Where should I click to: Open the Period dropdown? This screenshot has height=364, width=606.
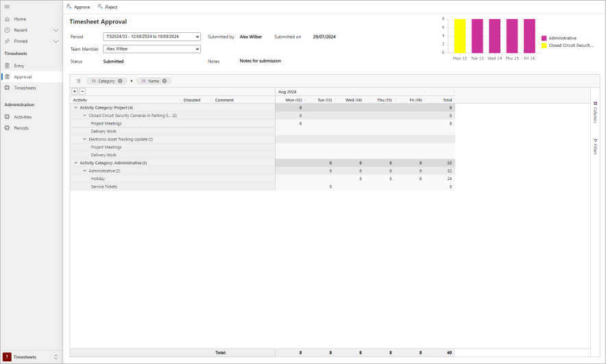click(x=151, y=37)
